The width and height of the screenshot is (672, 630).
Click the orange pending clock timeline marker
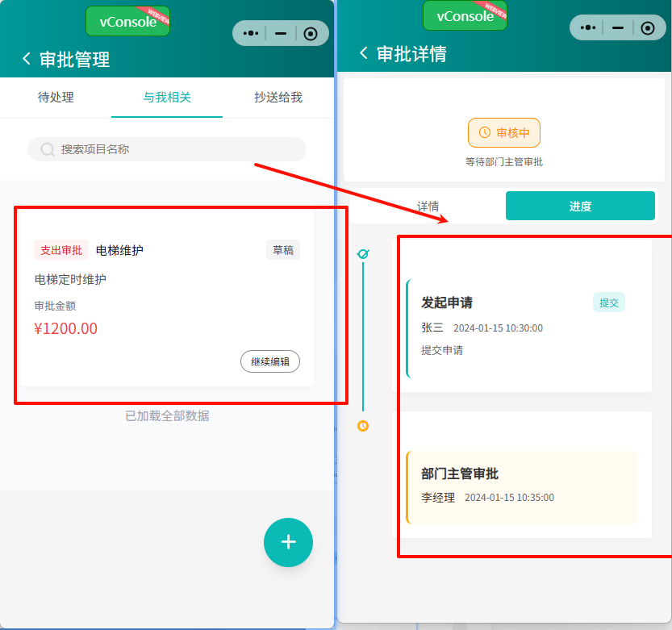pyautogui.click(x=363, y=426)
